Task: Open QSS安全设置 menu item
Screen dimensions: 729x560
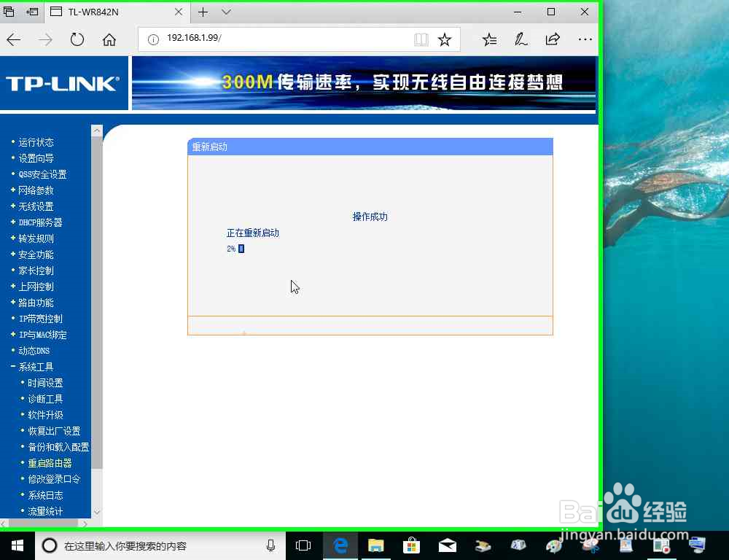Action: pyautogui.click(x=42, y=174)
